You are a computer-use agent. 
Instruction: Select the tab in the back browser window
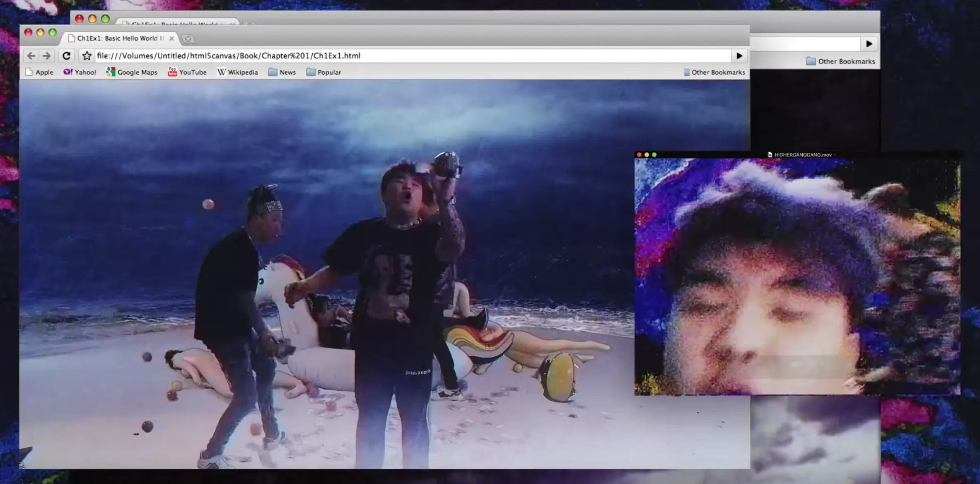click(x=178, y=22)
